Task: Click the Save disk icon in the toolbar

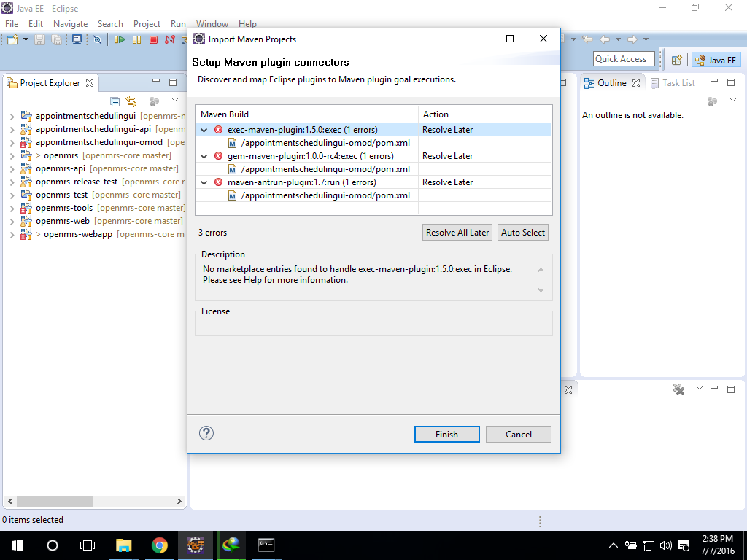Action: [40, 39]
